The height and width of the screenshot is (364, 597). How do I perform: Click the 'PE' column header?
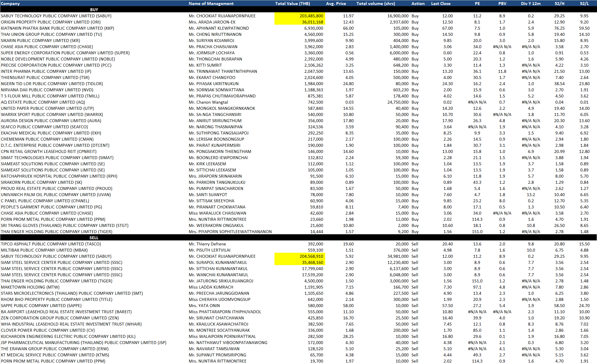(477, 4)
